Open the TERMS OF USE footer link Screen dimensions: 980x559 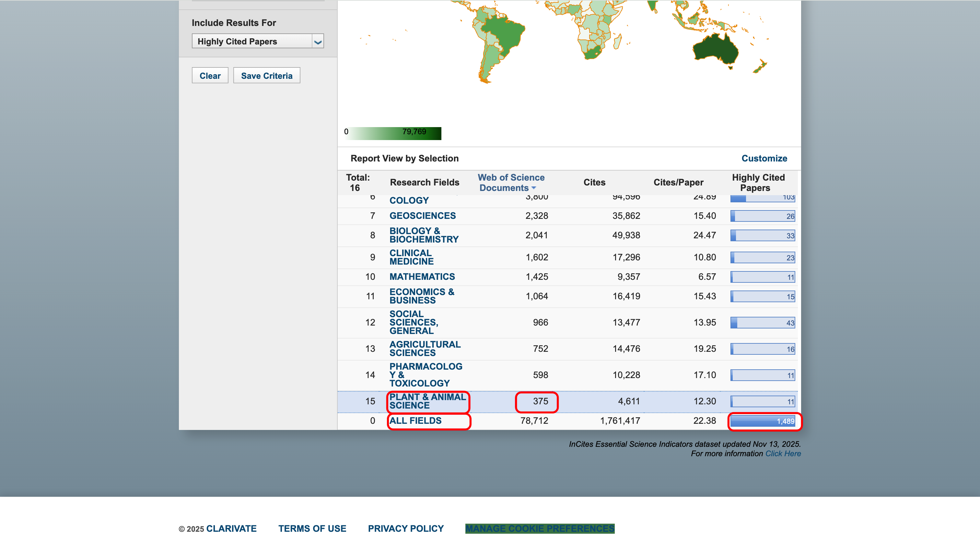point(312,529)
